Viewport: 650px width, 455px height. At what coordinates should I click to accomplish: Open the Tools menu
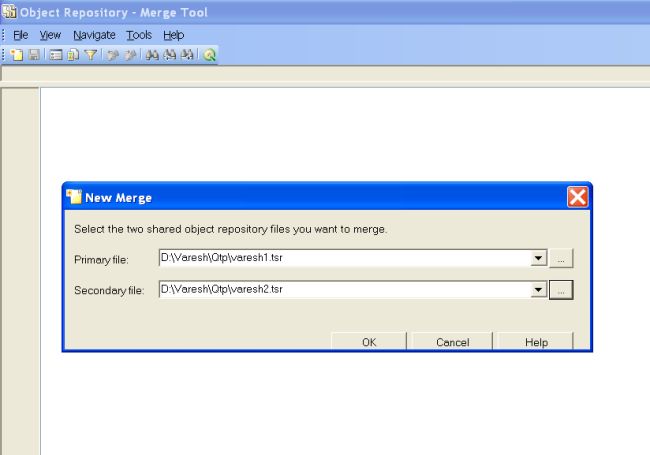[x=139, y=35]
